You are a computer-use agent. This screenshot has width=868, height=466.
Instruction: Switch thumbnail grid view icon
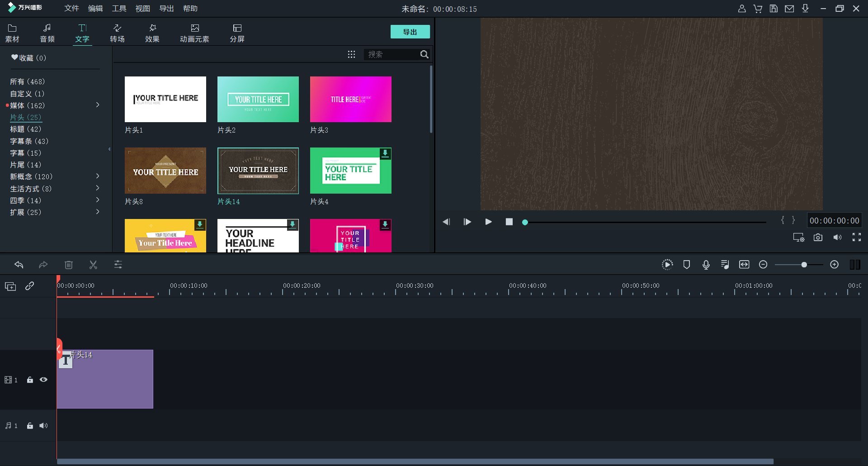point(351,54)
